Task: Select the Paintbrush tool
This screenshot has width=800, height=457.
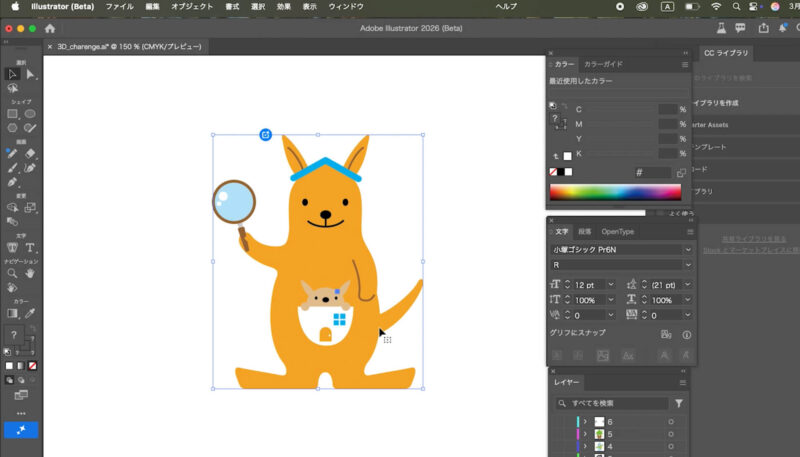Action: point(12,168)
